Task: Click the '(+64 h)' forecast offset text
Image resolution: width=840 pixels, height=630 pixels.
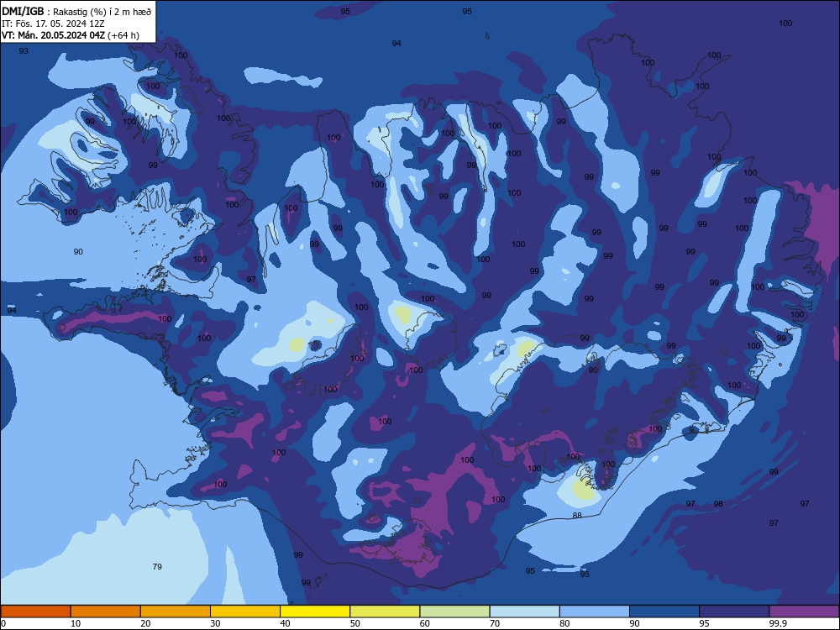Action: click(x=123, y=35)
